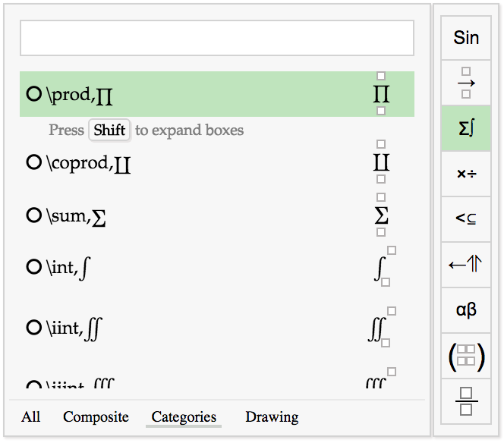
Task: Open the matrix in parentheses category
Action: [466, 356]
